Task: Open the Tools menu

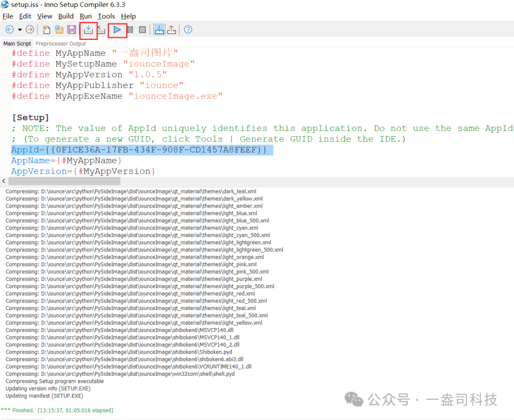Action: [x=106, y=16]
